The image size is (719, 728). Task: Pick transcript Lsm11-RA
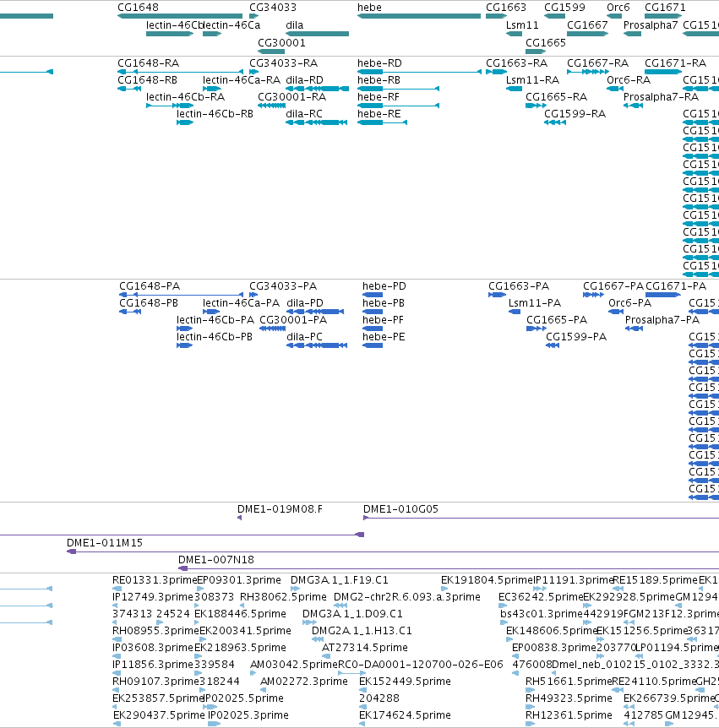tap(532, 80)
